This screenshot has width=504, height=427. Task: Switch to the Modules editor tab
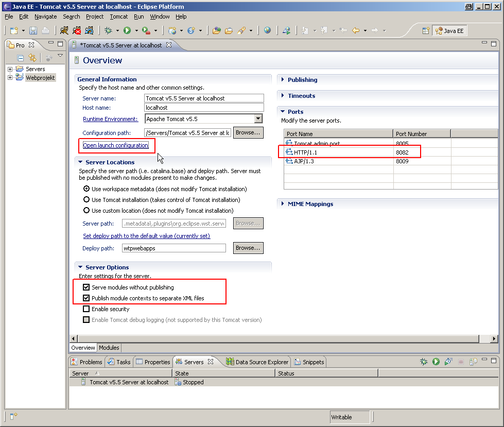[x=109, y=348]
